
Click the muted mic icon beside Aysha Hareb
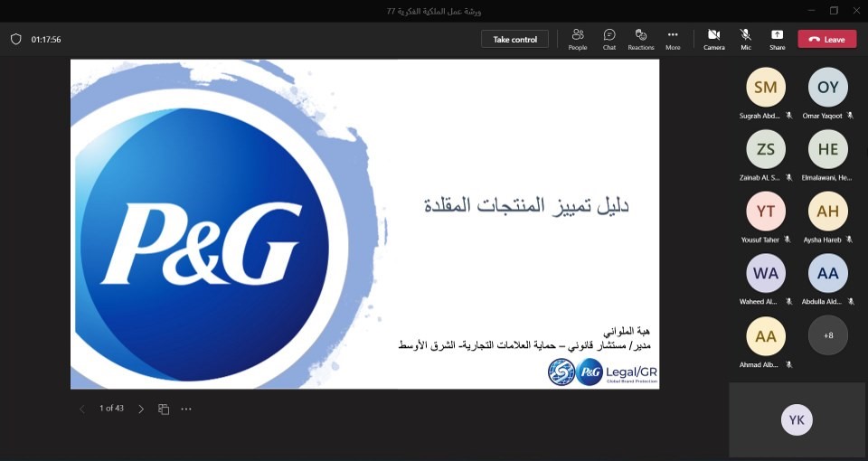click(849, 240)
